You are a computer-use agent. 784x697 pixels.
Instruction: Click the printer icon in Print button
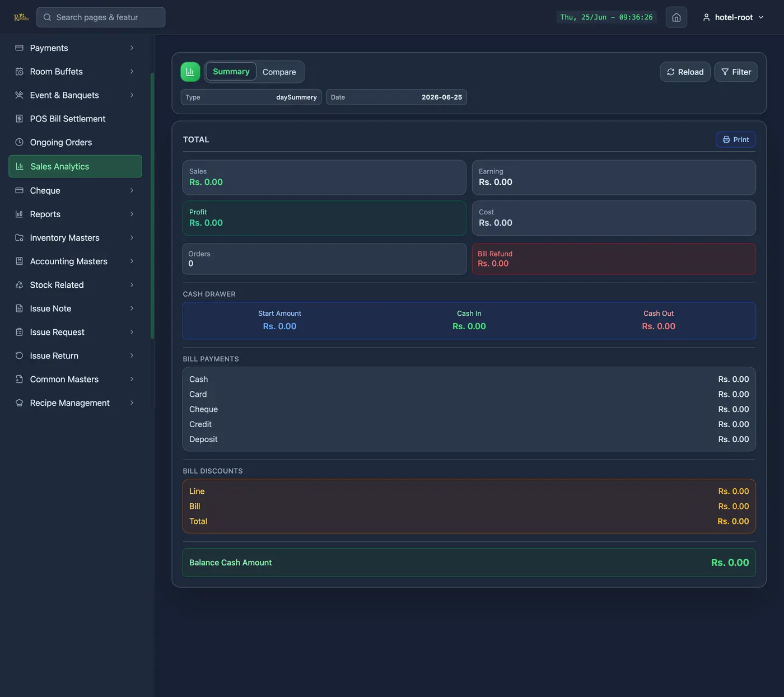pos(726,139)
